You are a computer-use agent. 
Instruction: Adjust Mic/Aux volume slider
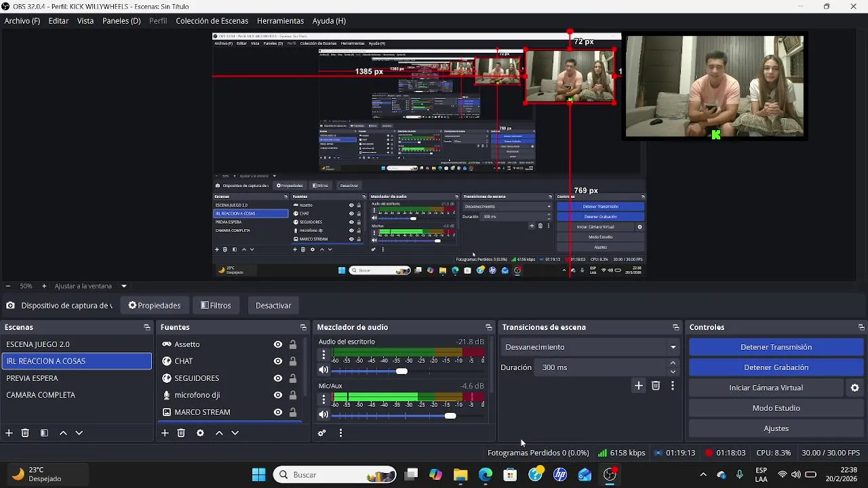[x=450, y=415]
